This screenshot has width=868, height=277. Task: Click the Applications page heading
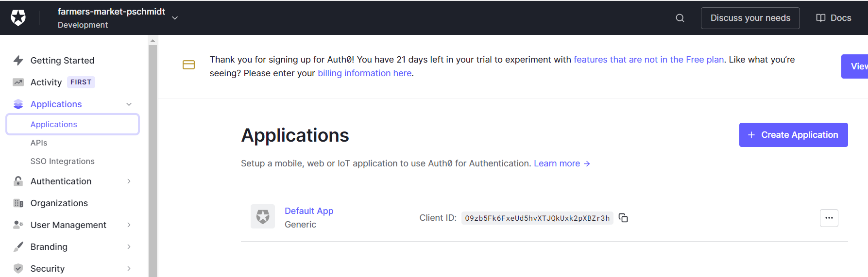pyautogui.click(x=295, y=135)
